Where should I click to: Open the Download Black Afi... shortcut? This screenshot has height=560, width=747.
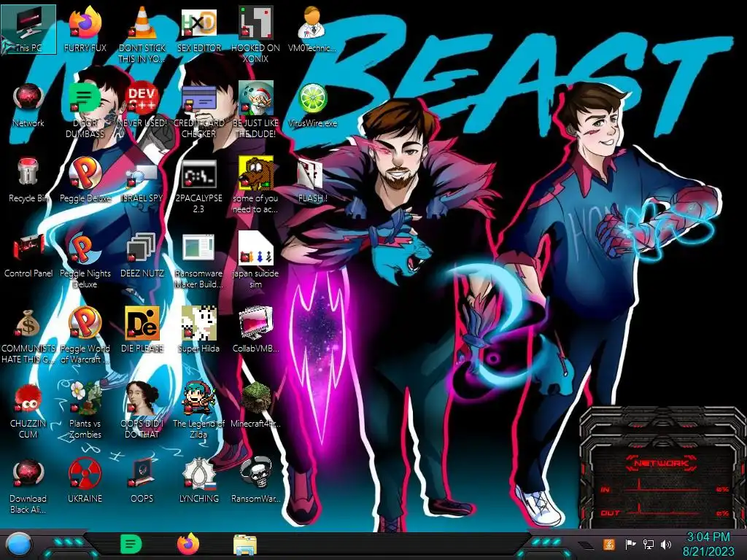pyautogui.click(x=28, y=486)
